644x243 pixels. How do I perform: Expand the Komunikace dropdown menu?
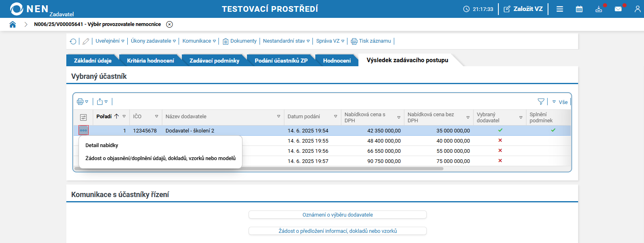199,41
